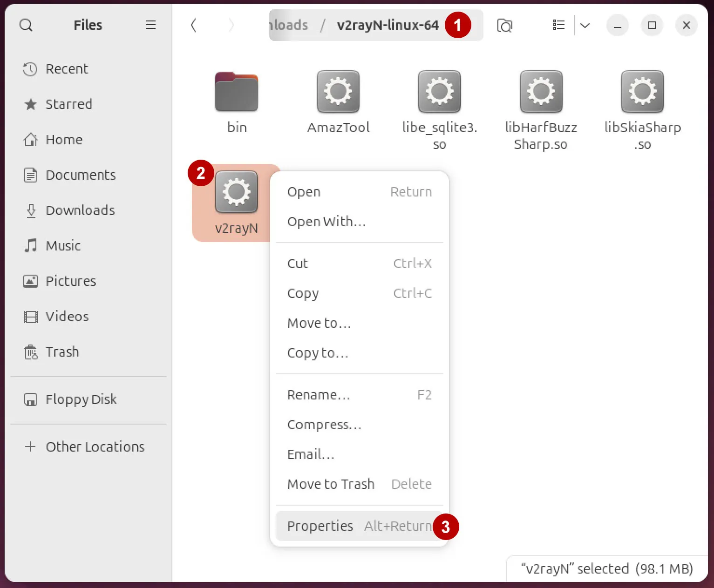Open Trash in sidebar
The image size is (714, 588).
tap(88, 352)
